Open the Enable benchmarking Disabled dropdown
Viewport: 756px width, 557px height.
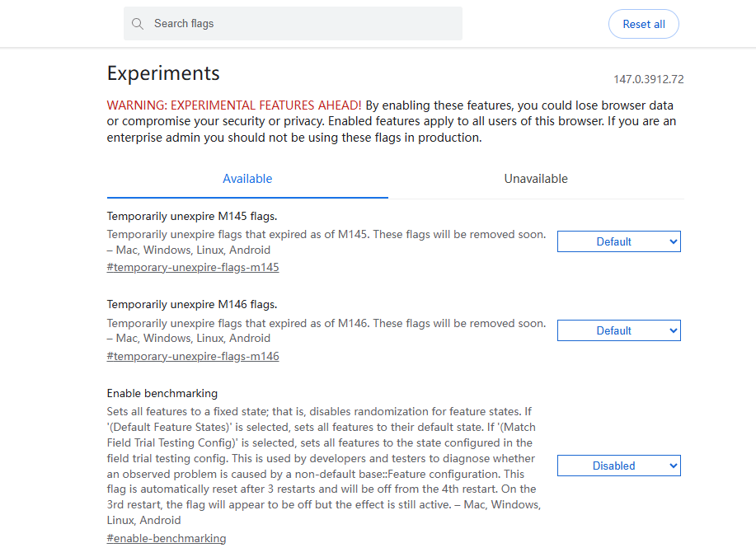(x=618, y=466)
